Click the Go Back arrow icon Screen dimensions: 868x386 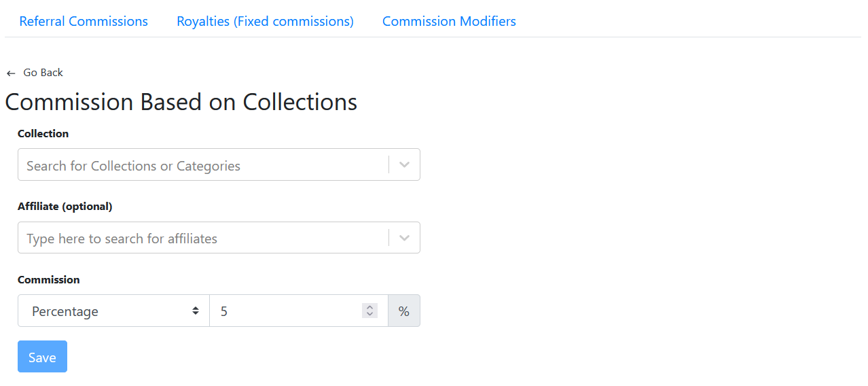click(x=11, y=73)
